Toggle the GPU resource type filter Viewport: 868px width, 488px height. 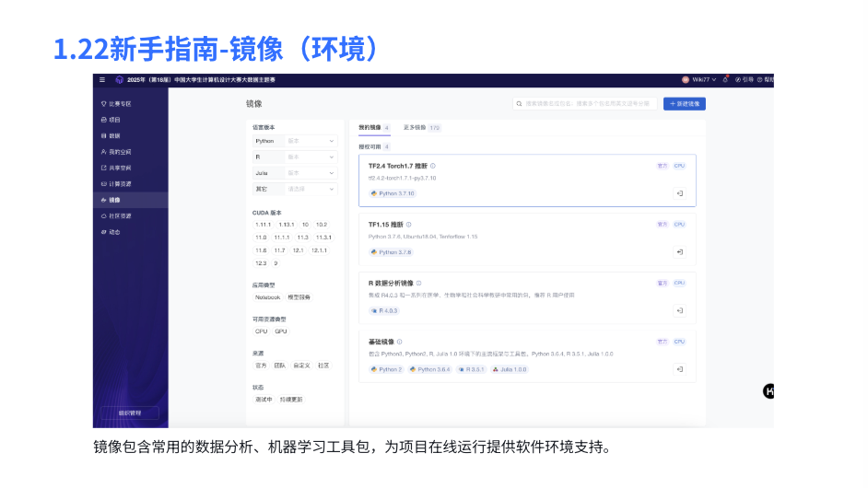coord(281,331)
